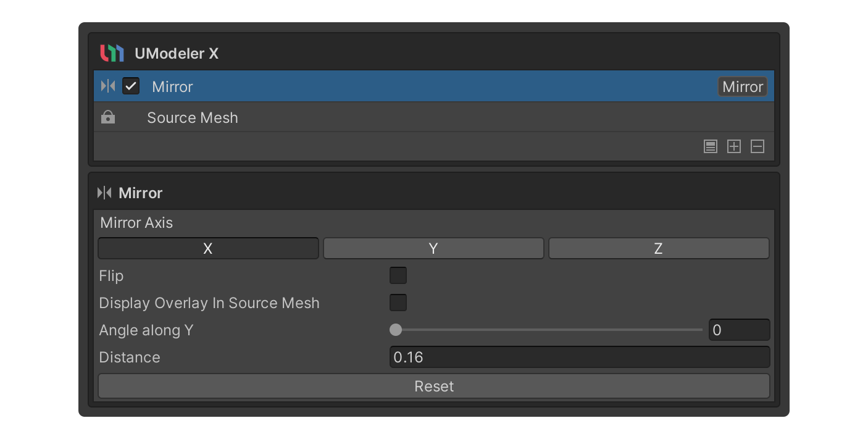The image size is (868, 439).
Task: Click the Distance input field
Action: pyautogui.click(x=579, y=357)
